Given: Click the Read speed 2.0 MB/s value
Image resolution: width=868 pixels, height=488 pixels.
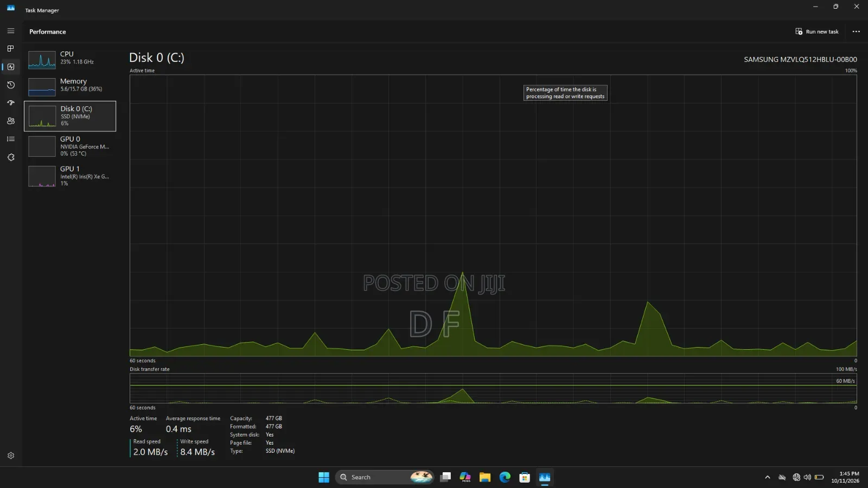Looking at the screenshot, I should tap(150, 452).
